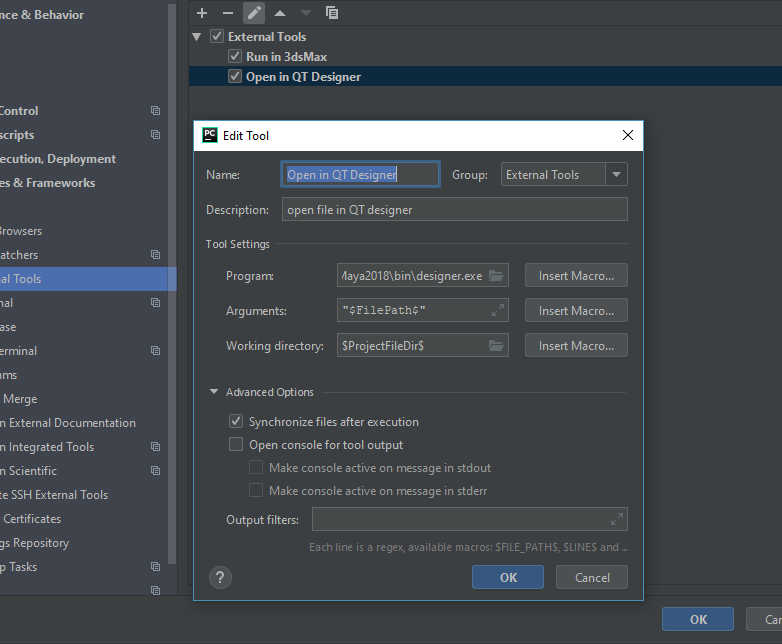782x644 pixels.
Task: Open the Deployment settings category
Action: pyautogui.click(x=58, y=159)
